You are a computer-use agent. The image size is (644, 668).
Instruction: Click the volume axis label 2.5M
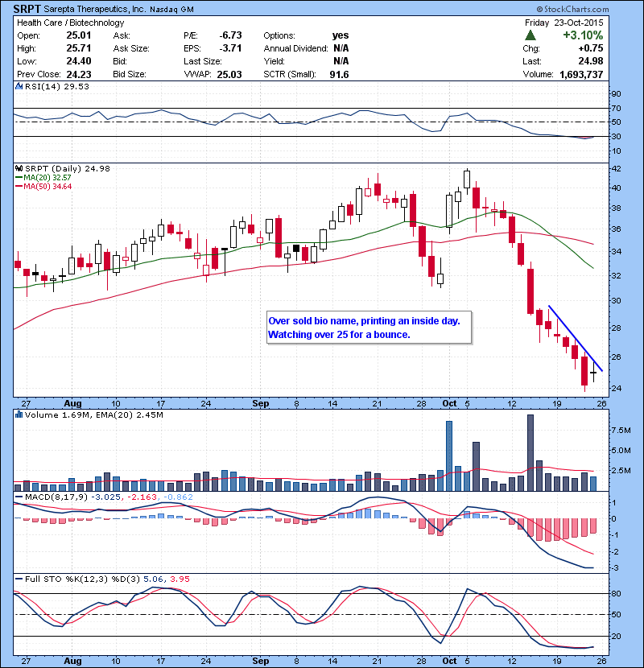[621, 470]
